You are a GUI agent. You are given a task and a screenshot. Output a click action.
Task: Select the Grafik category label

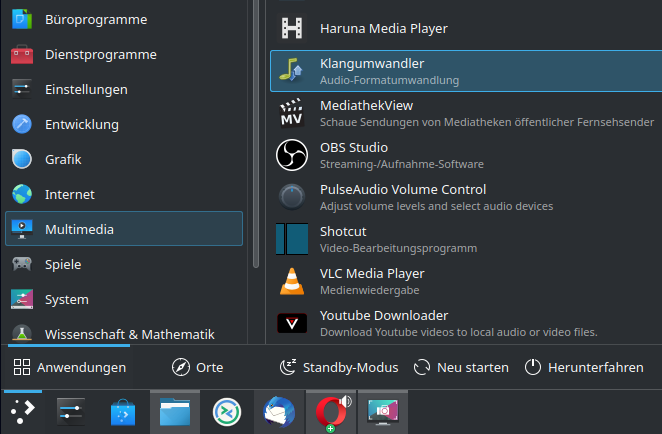[x=63, y=160]
